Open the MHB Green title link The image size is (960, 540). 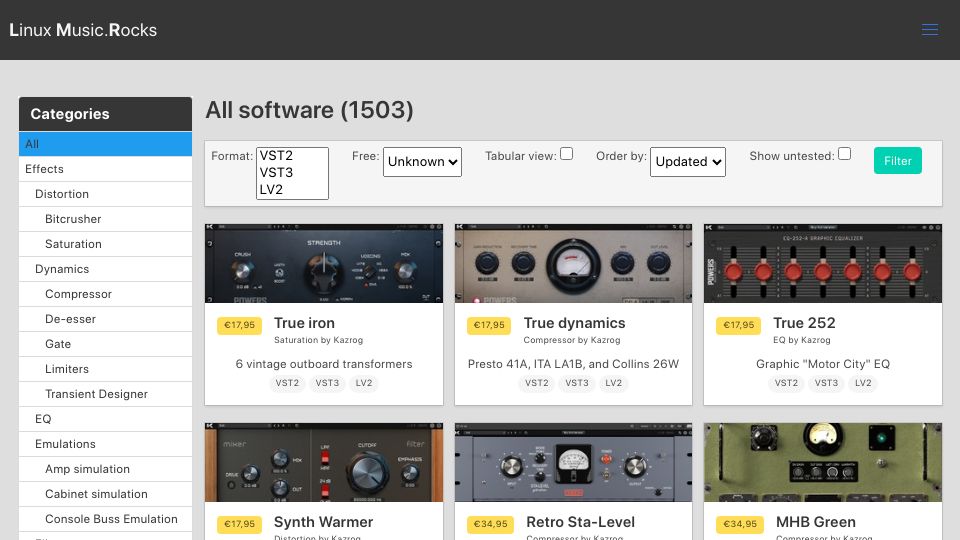point(816,522)
